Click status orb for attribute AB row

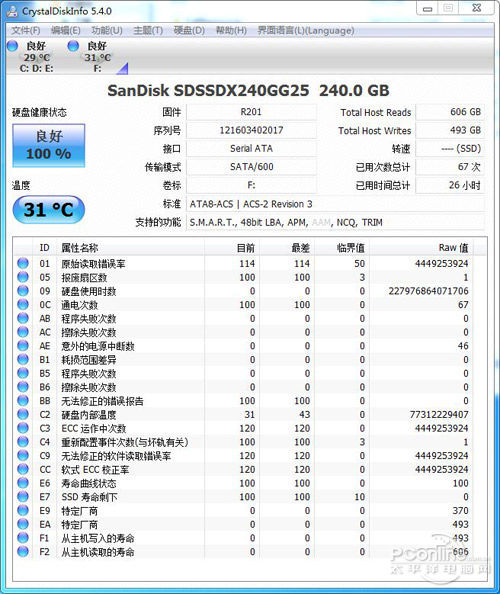23,318
